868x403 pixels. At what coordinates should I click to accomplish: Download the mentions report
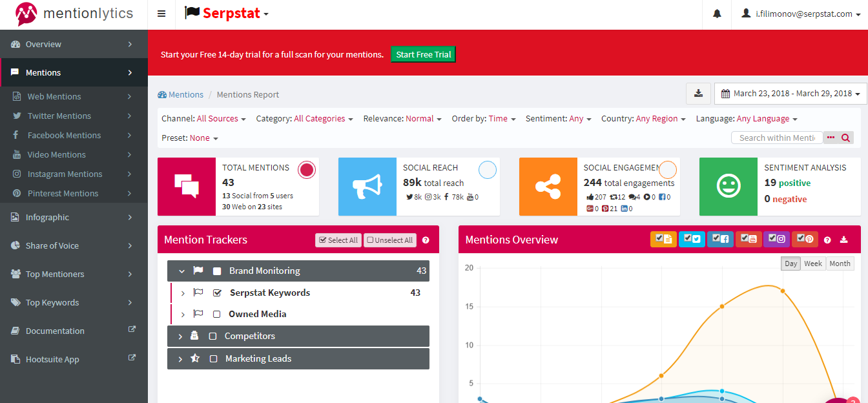pos(698,94)
